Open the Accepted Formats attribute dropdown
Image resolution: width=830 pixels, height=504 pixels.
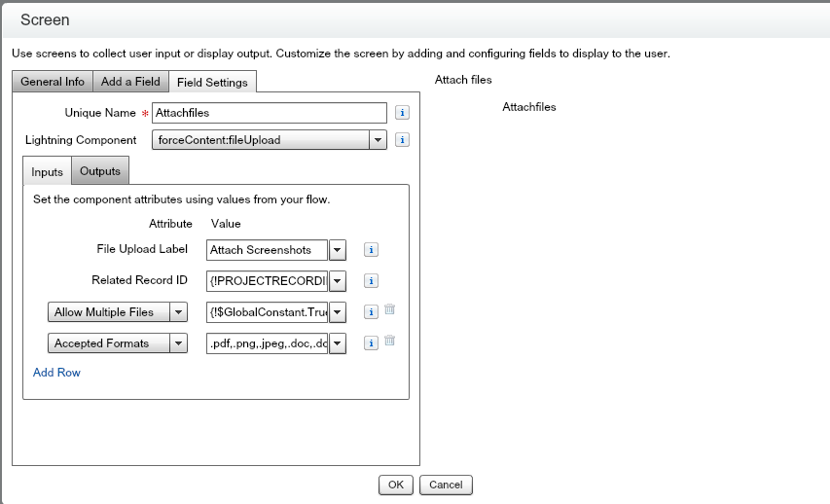tap(178, 343)
